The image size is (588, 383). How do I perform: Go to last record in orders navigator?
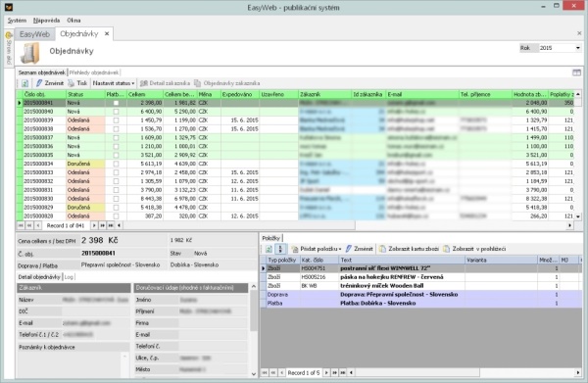(111, 225)
